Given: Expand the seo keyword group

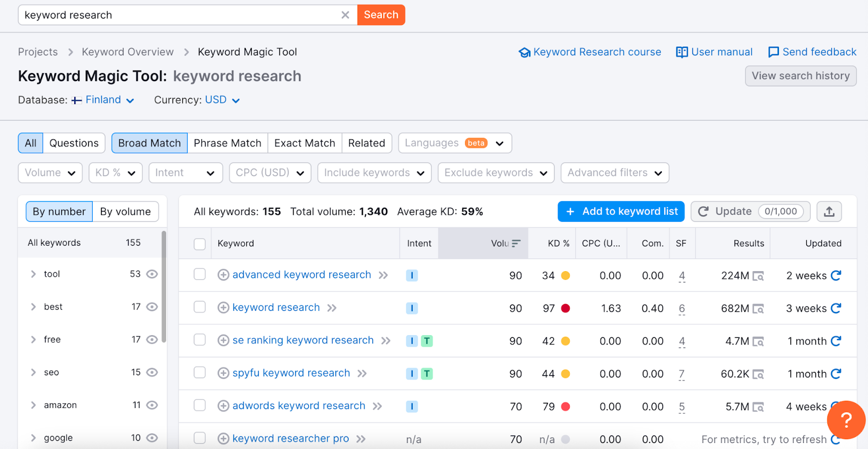Looking at the screenshot, I should tap(33, 373).
